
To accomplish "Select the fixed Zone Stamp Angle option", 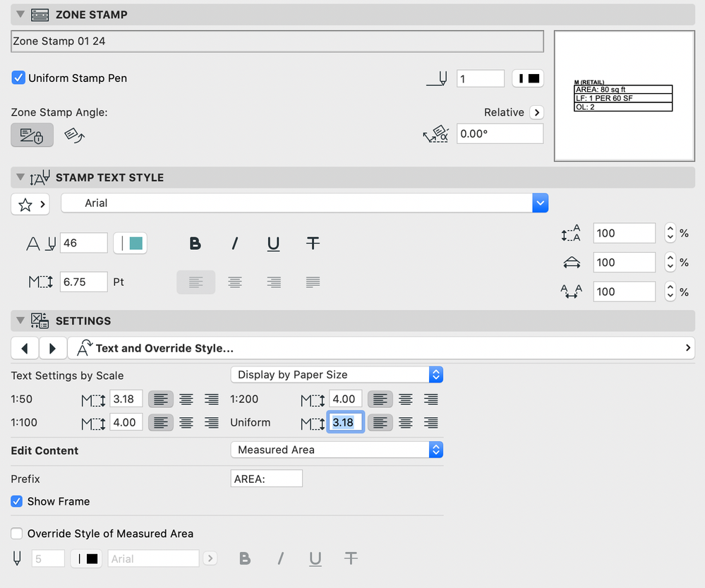I will pos(31,134).
